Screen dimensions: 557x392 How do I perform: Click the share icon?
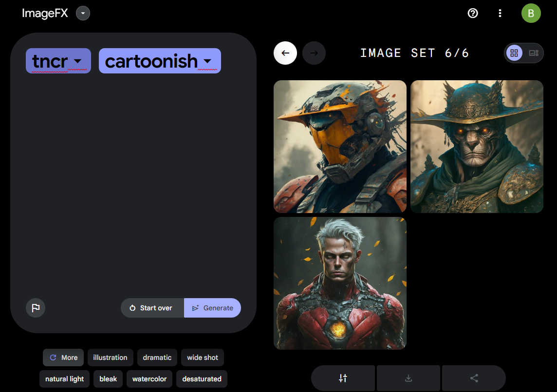tap(474, 378)
